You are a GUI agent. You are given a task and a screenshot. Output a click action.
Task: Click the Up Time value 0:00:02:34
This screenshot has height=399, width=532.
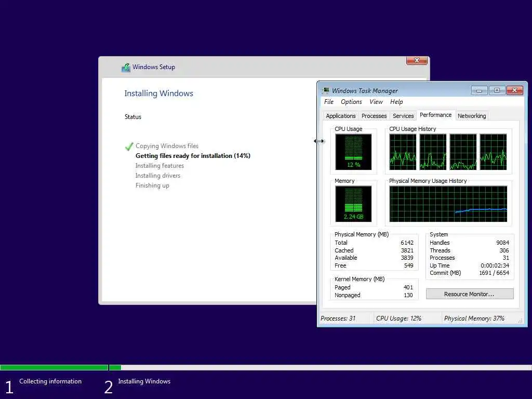(x=495, y=265)
